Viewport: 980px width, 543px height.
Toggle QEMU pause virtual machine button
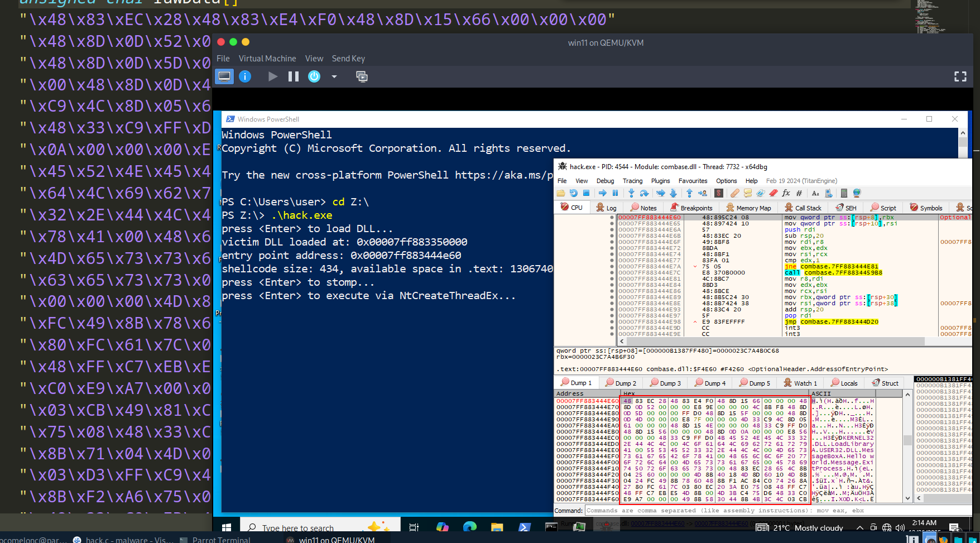[x=294, y=76]
